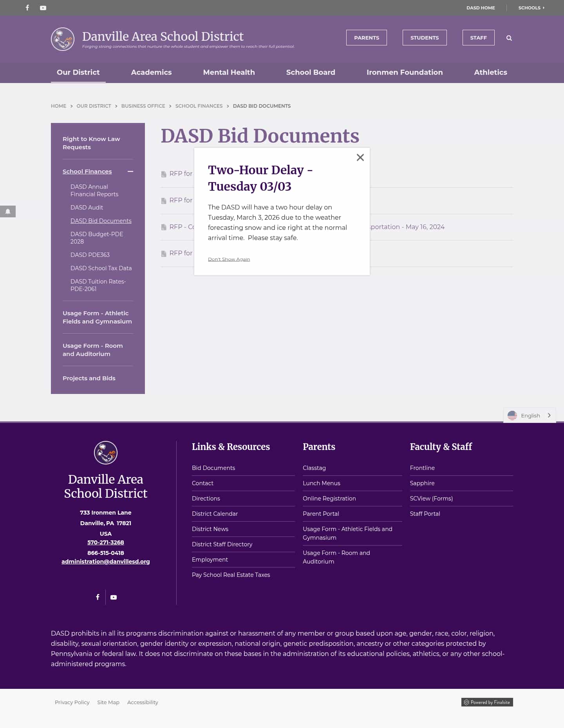Open Mental Health menu

click(x=229, y=72)
